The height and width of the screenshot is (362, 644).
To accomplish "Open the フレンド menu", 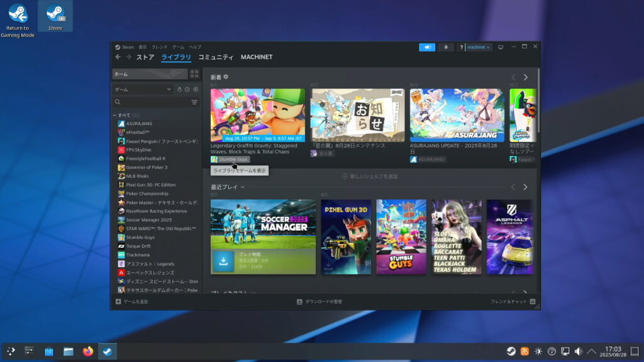I will coord(159,47).
